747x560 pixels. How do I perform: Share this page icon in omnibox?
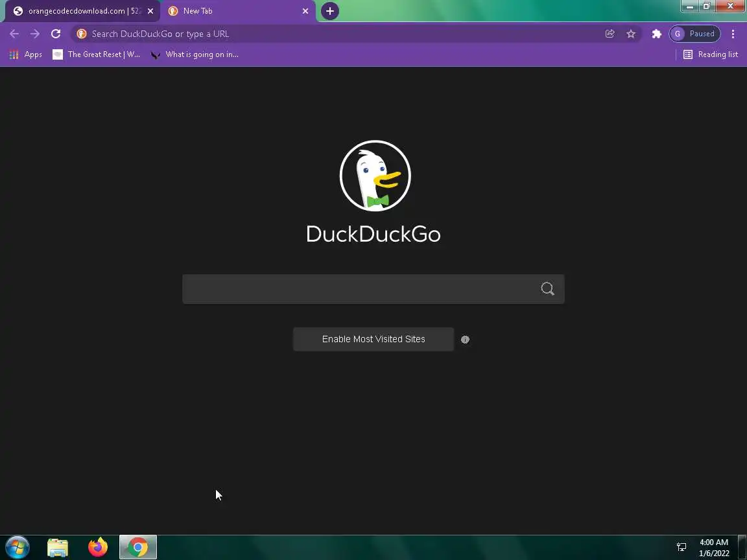click(x=610, y=34)
